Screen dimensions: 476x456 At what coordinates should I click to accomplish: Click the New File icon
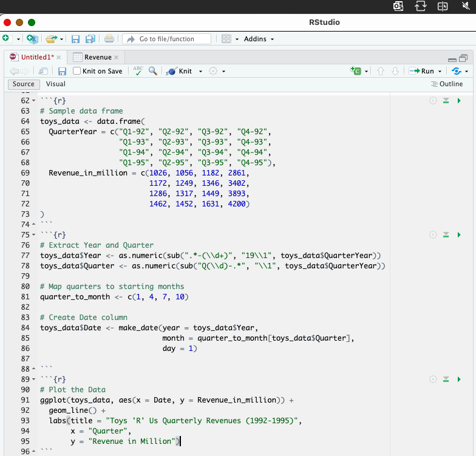coord(7,39)
